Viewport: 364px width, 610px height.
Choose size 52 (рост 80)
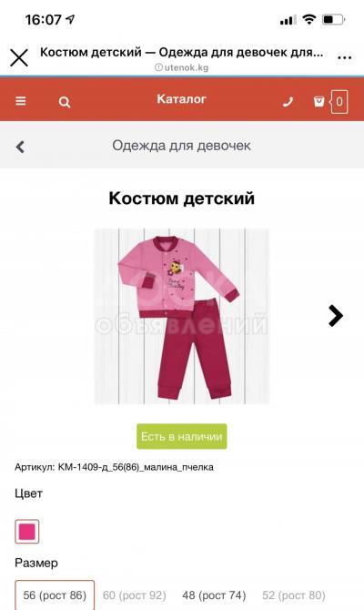coord(294,595)
